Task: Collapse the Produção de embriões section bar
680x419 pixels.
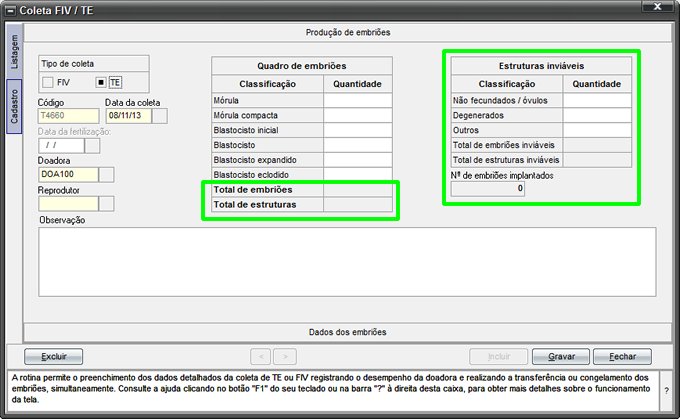Action: 347,33
